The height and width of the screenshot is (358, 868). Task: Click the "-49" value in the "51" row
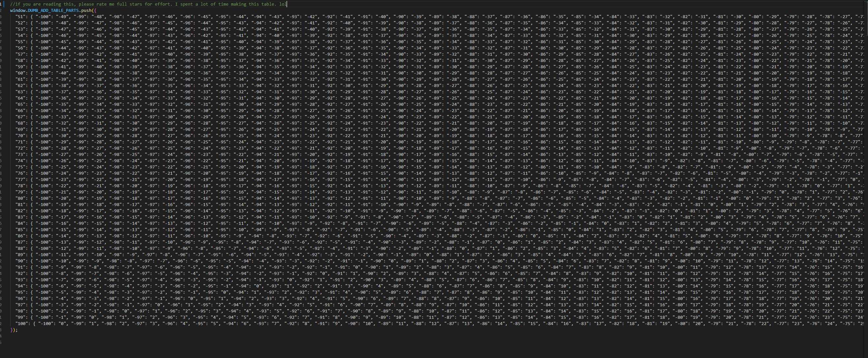pos(62,17)
